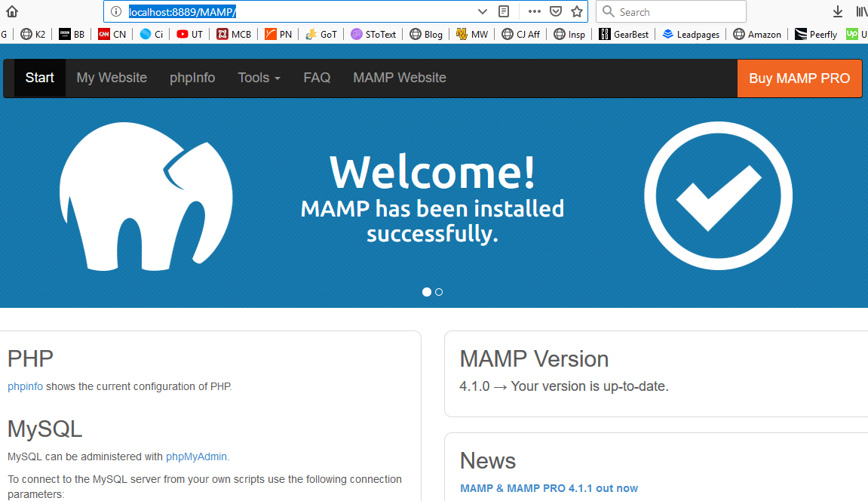Screen dimensions: 868x501
Task: Open the Insp bookmark
Action: pos(569,34)
